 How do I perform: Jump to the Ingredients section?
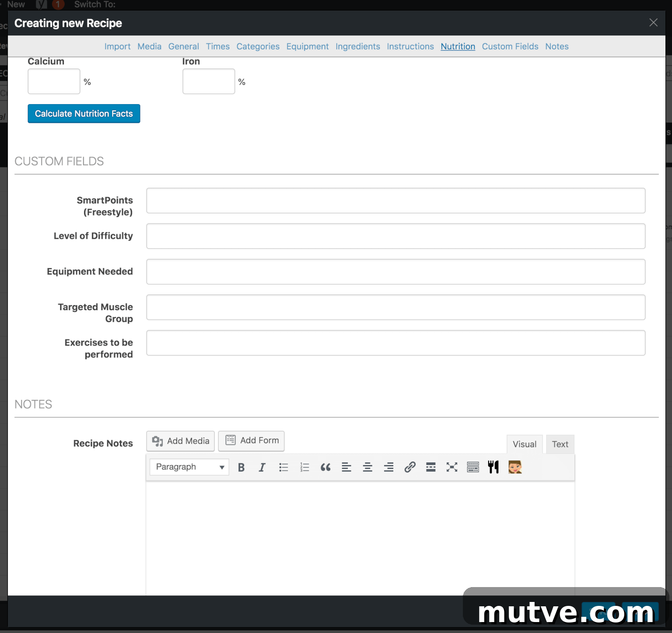[357, 46]
